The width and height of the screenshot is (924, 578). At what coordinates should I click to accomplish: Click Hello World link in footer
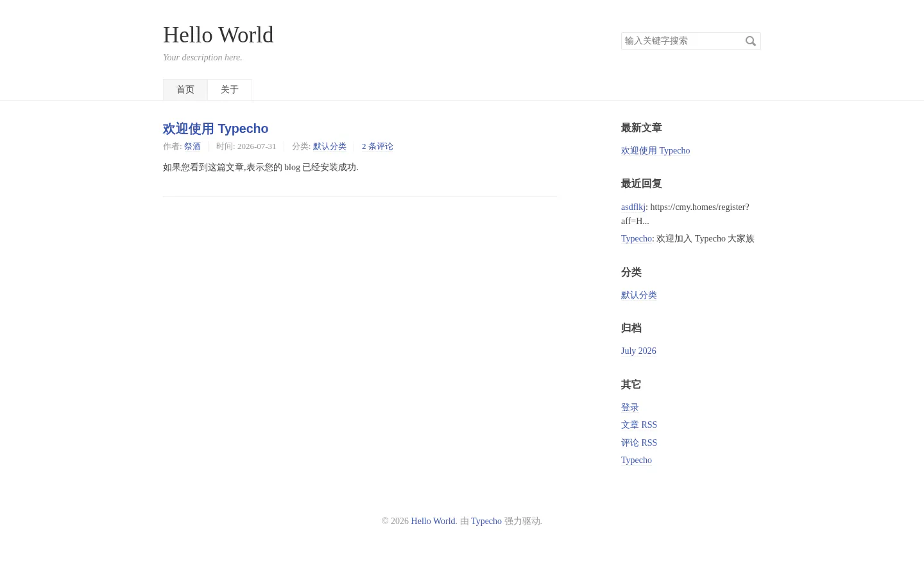(x=433, y=521)
